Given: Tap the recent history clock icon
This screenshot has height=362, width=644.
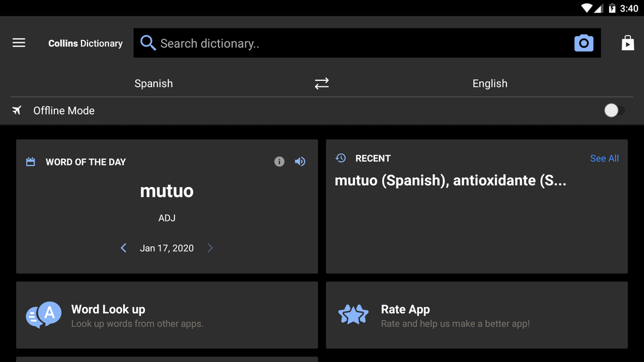Looking at the screenshot, I should tap(341, 158).
